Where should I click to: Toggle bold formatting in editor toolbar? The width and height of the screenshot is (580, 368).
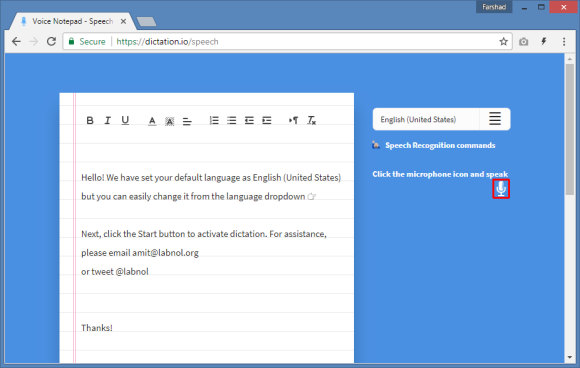[90, 120]
